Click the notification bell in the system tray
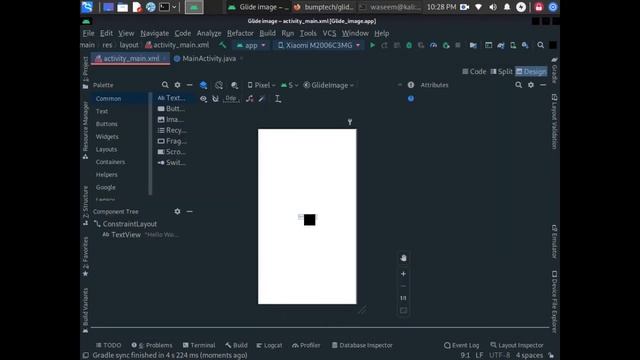This screenshot has height=360, width=640. pyautogui.click(x=507, y=7)
